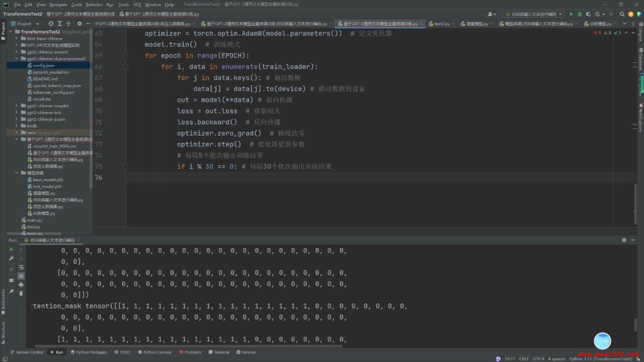Click the green Run button in toolbar

coord(571,14)
